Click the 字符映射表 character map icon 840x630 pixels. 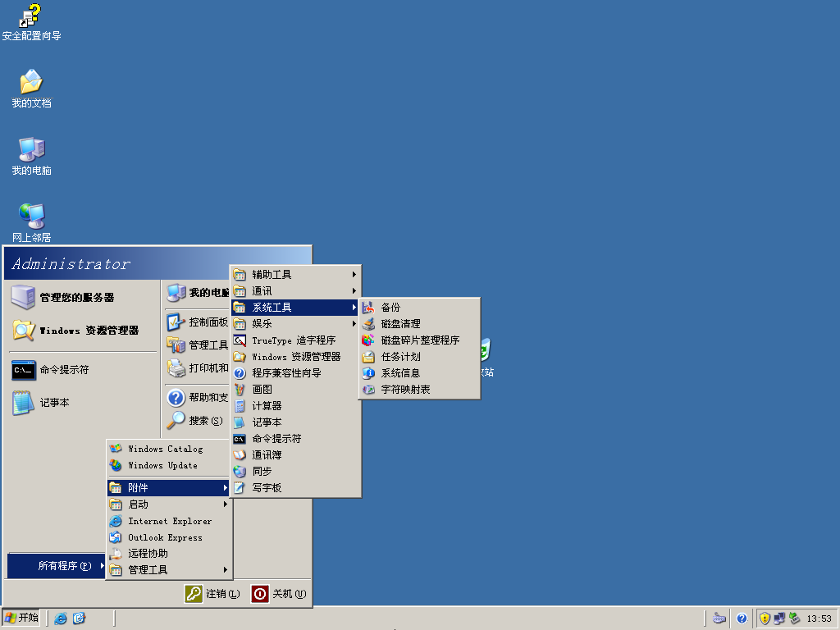coord(368,390)
